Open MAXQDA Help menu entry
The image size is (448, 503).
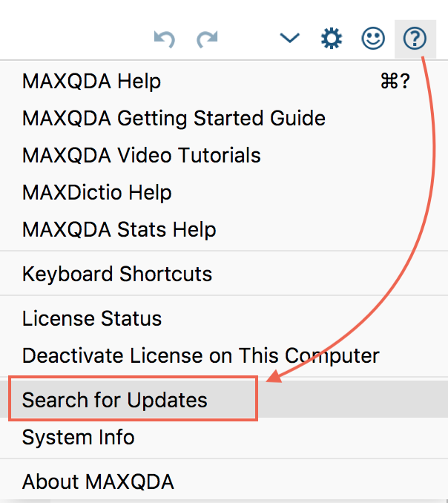pos(224,81)
